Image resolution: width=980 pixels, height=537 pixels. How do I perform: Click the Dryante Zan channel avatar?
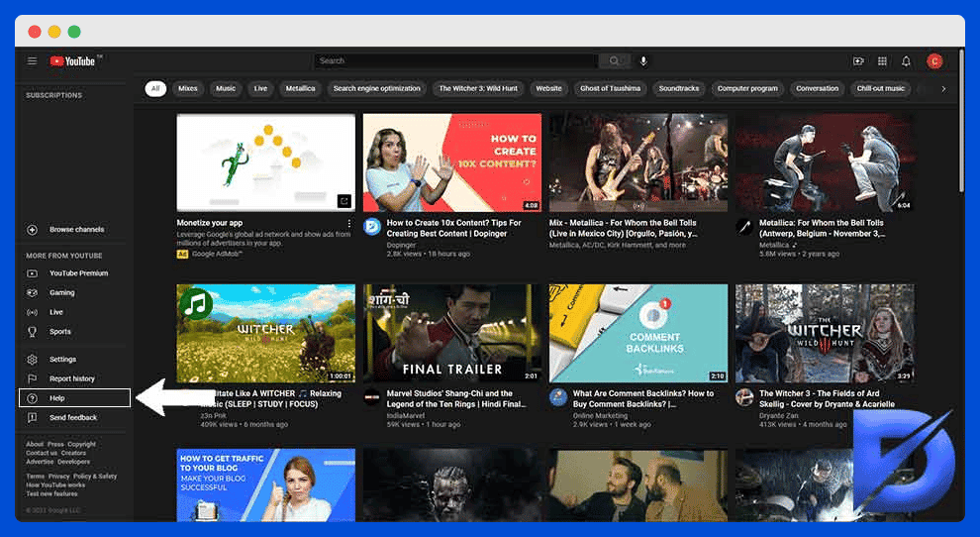pyautogui.click(x=743, y=397)
